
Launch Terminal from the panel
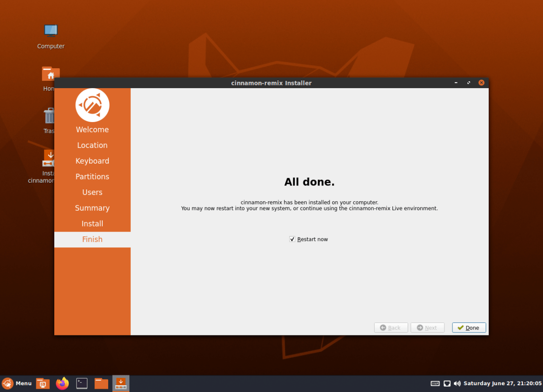[x=82, y=383]
